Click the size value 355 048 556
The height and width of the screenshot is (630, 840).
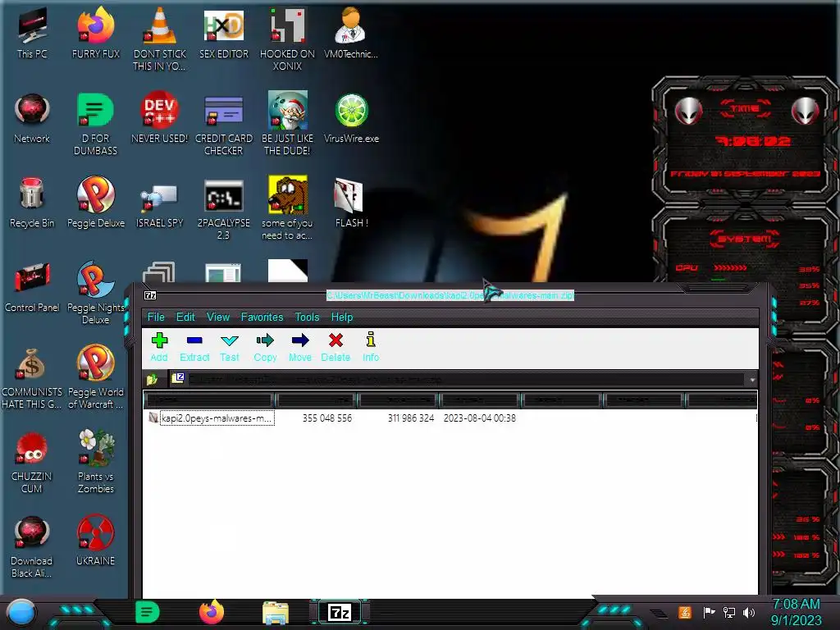point(326,418)
